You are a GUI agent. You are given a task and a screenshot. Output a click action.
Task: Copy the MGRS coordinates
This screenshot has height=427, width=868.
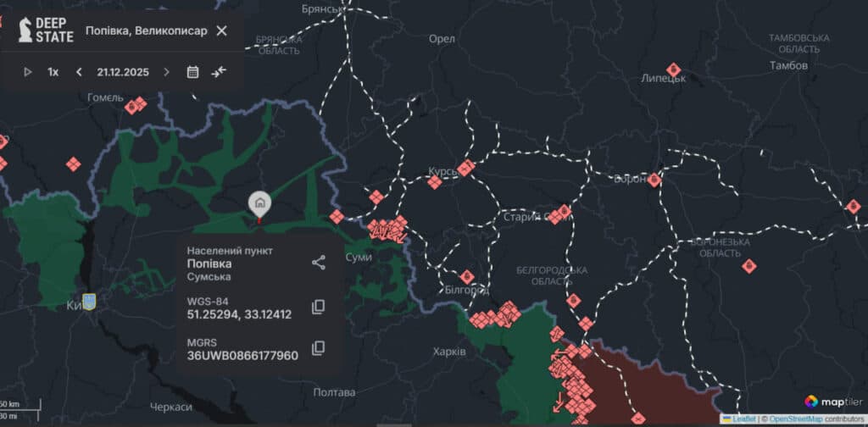pyautogui.click(x=319, y=347)
